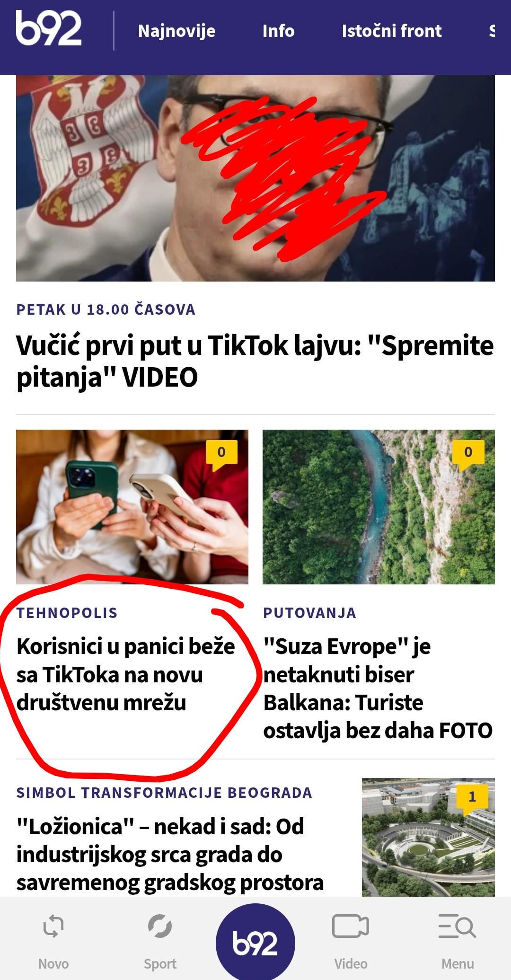Open the Sport icon in bottom bar
This screenshot has width=511, height=980.
[x=160, y=926]
